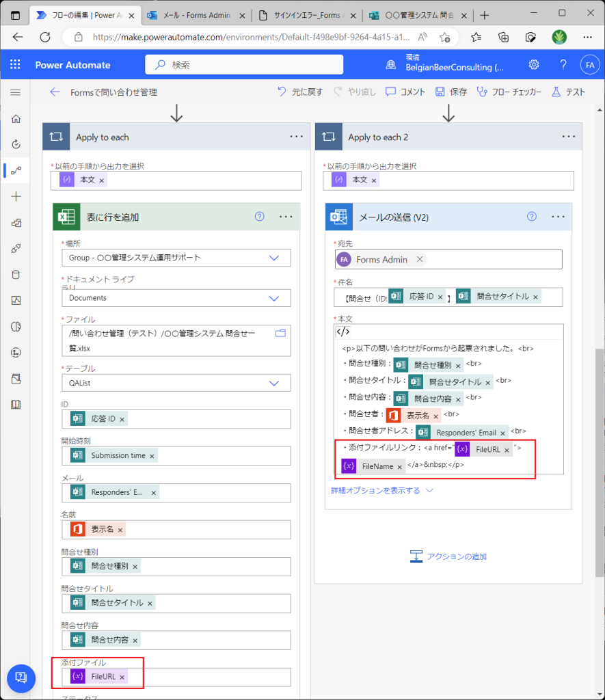The width and height of the screenshot is (605, 700).
Task: Close メール - Forms Admin browser tab
Action: tap(243, 16)
